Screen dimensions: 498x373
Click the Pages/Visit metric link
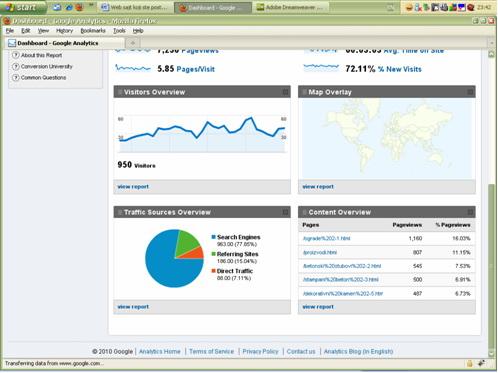click(196, 69)
